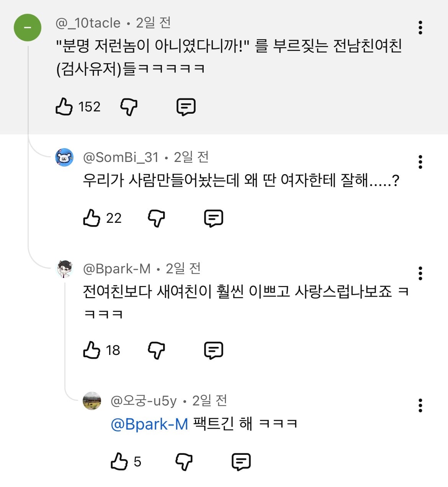448x487 pixels.
Task: Dislike the @_10tacle comment
Action: (x=129, y=107)
